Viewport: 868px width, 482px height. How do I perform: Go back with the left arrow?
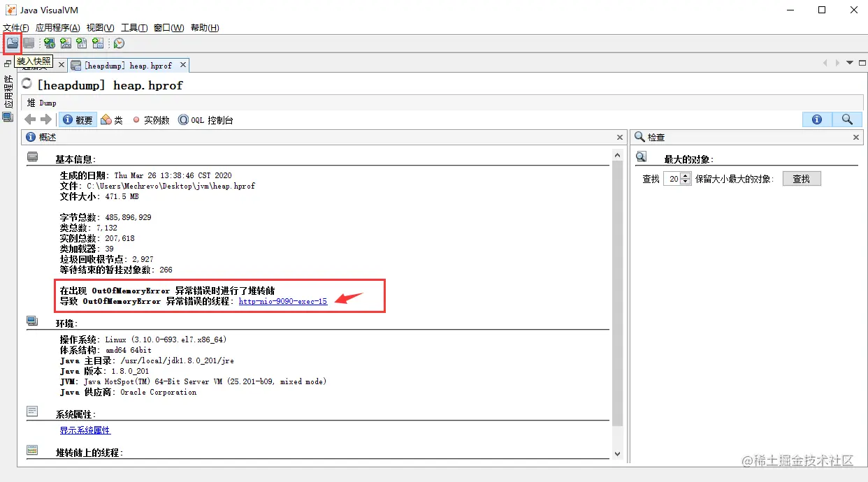point(30,120)
